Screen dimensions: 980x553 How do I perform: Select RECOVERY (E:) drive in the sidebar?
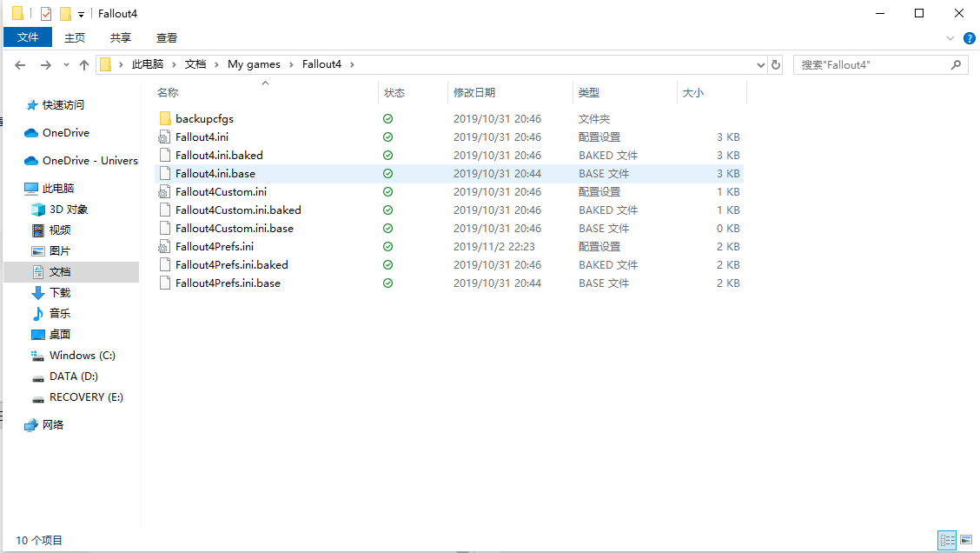click(86, 397)
